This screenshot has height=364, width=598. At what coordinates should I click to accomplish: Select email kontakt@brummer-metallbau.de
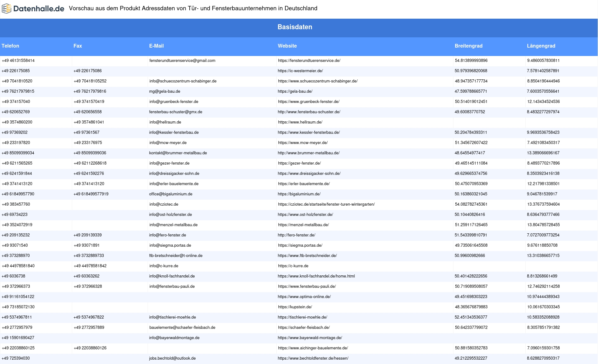178,153
